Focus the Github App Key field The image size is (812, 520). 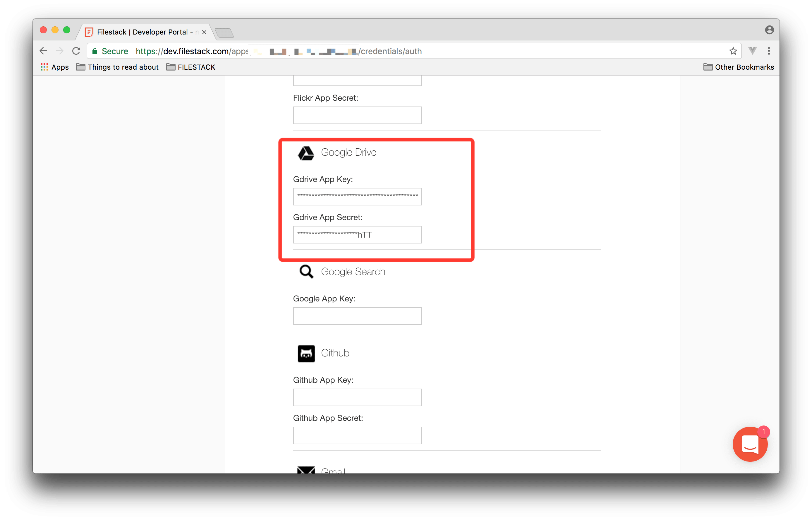(357, 397)
